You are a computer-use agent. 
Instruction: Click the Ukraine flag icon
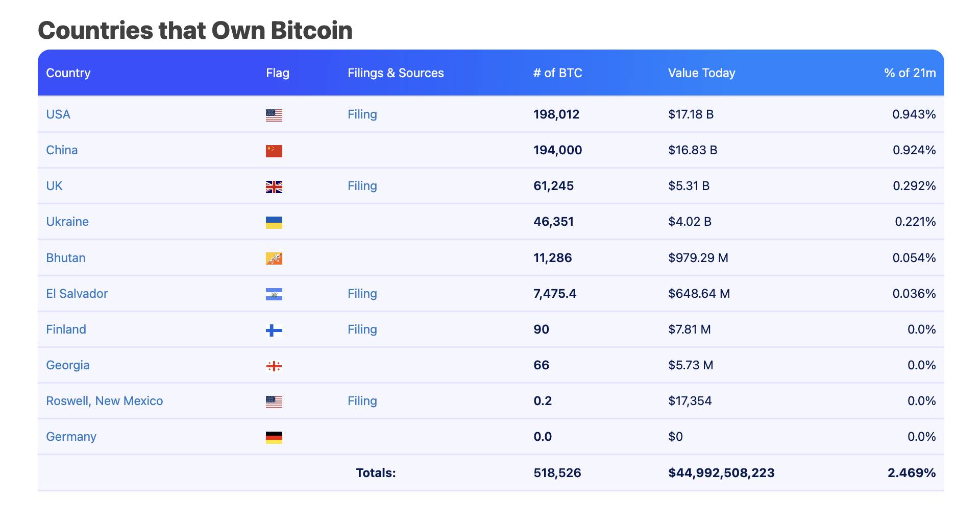coord(274,223)
